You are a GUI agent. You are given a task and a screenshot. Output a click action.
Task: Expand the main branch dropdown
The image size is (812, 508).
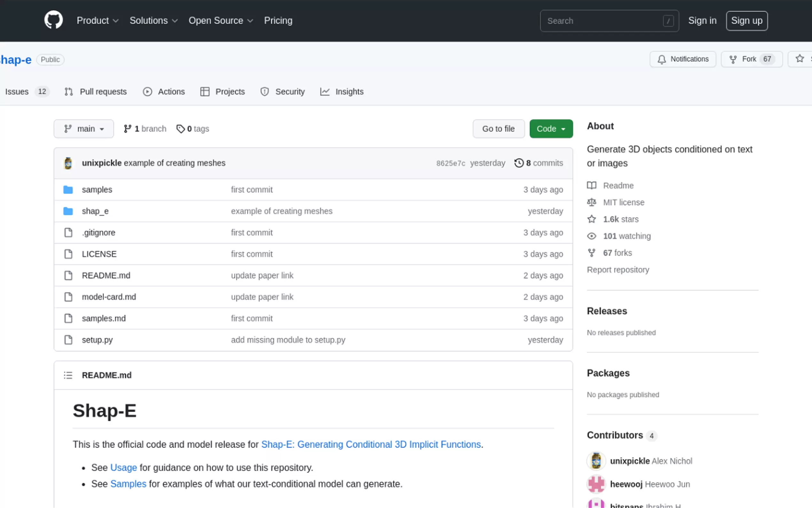pyautogui.click(x=84, y=129)
